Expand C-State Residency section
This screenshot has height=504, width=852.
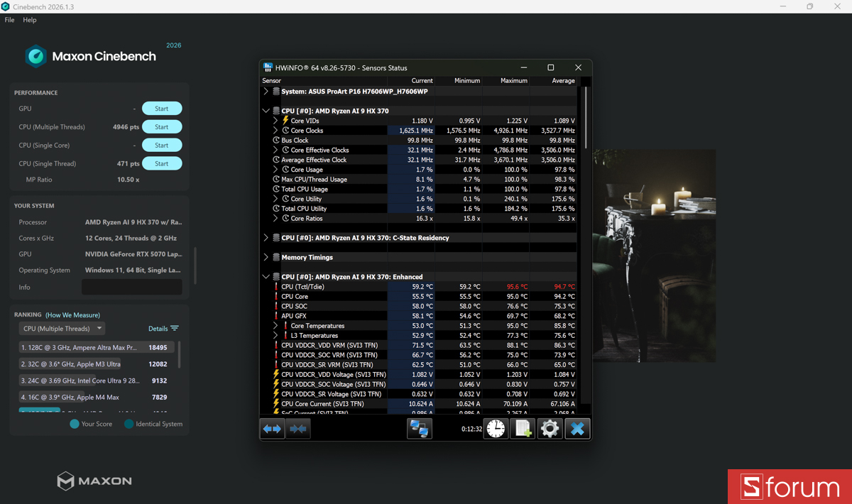(x=266, y=238)
